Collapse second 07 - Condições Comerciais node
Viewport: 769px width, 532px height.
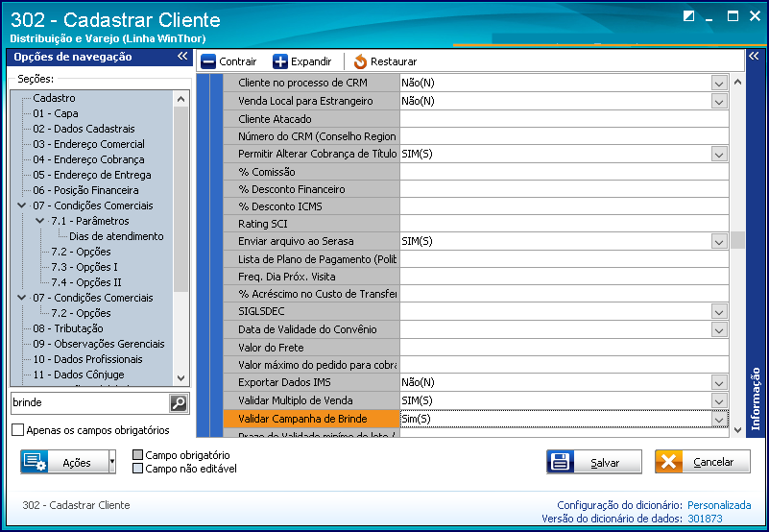tap(21, 298)
